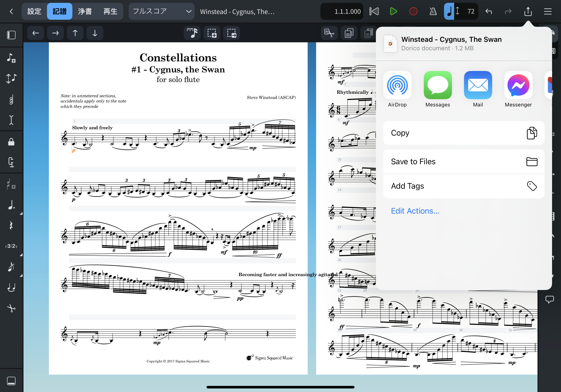The height and width of the screenshot is (392, 561).
Task: Rewind to the beginning of the flow
Action: click(374, 12)
